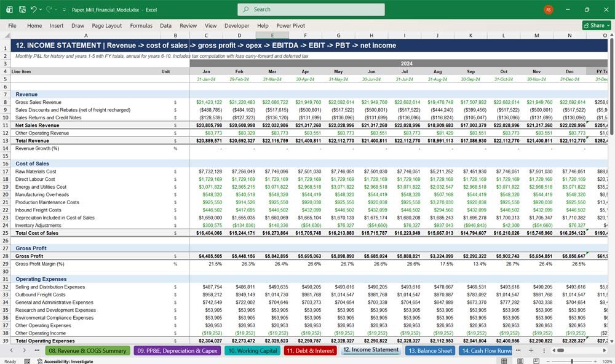
Task: Select column E header
Action: point(272,35)
